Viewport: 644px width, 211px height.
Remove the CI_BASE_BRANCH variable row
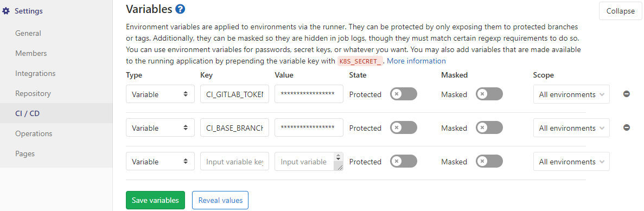(x=627, y=127)
